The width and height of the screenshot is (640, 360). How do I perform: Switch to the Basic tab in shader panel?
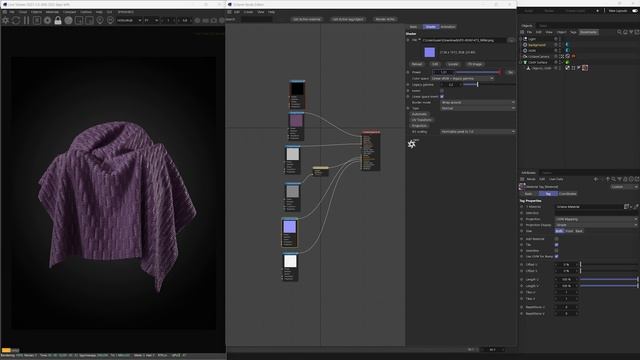(413, 27)
